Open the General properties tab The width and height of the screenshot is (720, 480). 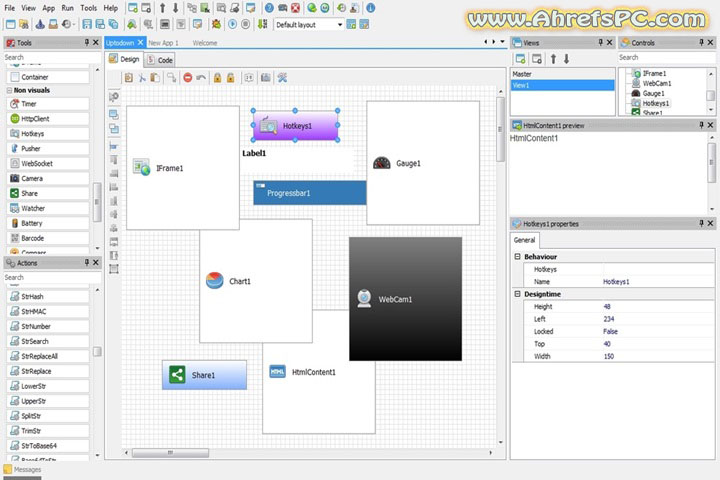tap(524, 240)
